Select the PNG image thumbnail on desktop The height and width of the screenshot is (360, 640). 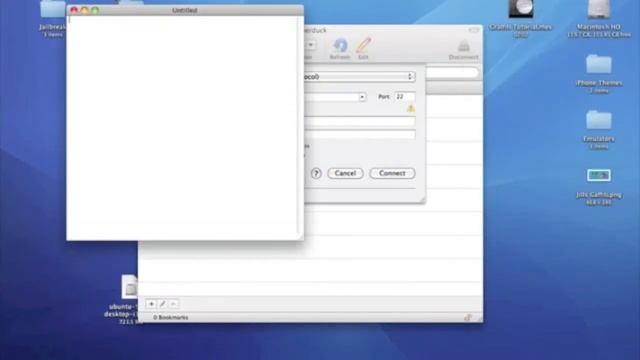pyautogui.click(x=599, y=176)
